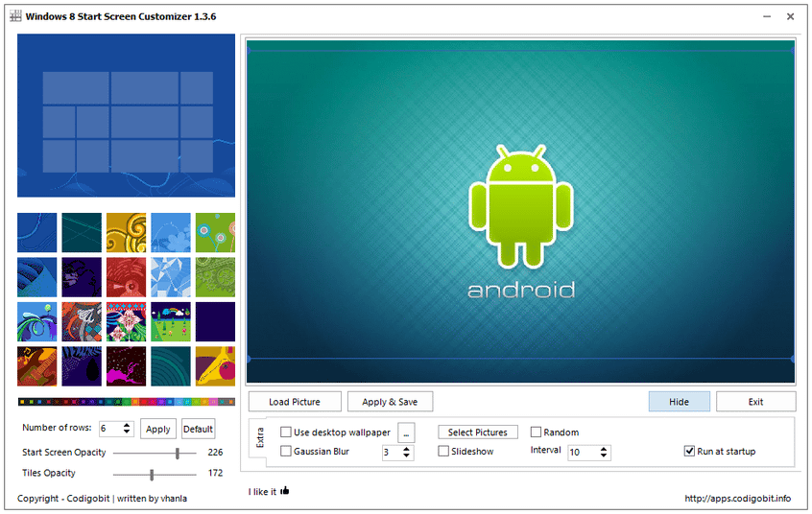
Task: Increase slideshow Interval up arrow
Action: 604,449
